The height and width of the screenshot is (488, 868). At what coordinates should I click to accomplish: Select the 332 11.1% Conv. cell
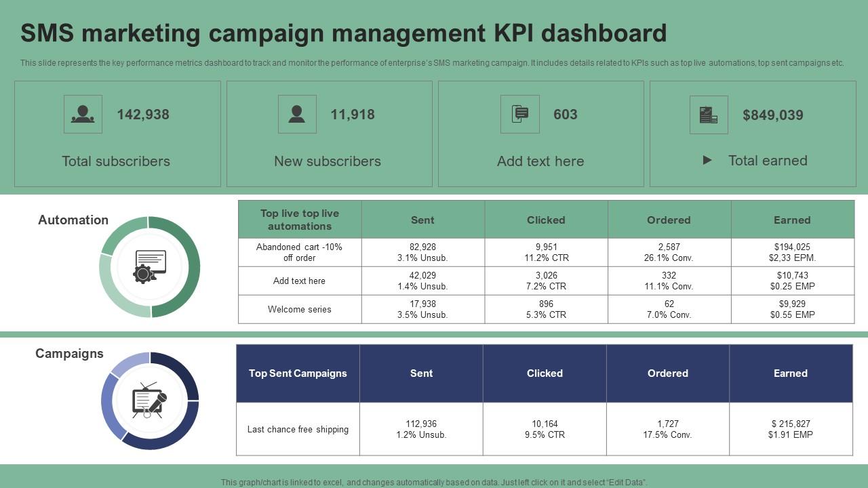(669, 281)
